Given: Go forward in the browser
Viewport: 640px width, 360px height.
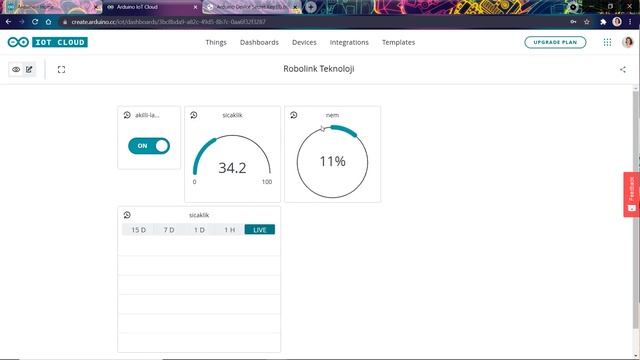Looking at the screenshot, I should click(22, 22).
